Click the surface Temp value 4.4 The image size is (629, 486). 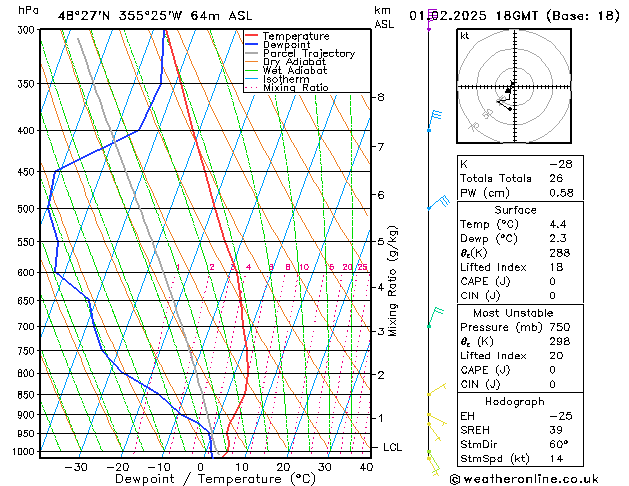pos(558,224)
